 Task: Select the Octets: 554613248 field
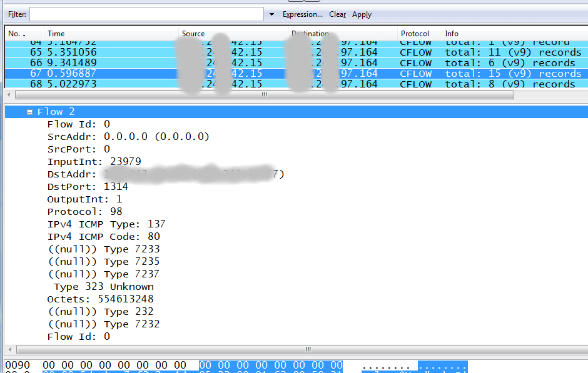[100, 299]
